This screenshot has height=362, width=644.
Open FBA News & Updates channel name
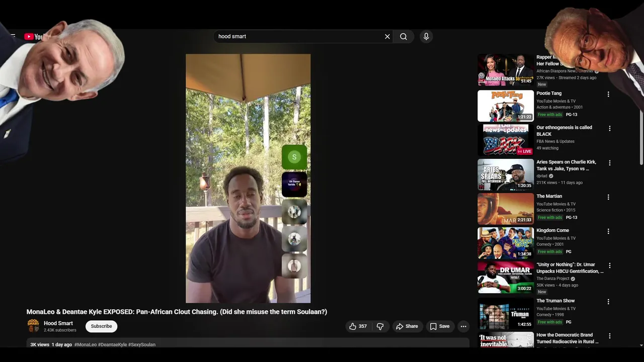tap(555, 141)
